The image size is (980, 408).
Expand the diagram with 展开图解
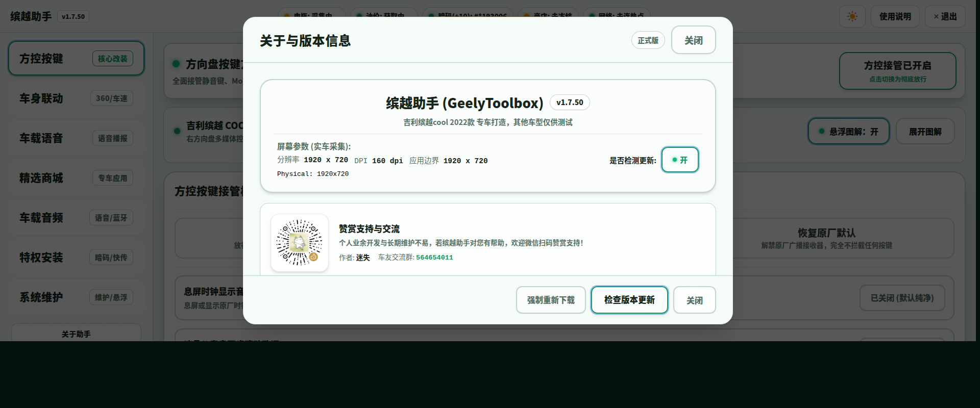925,132
